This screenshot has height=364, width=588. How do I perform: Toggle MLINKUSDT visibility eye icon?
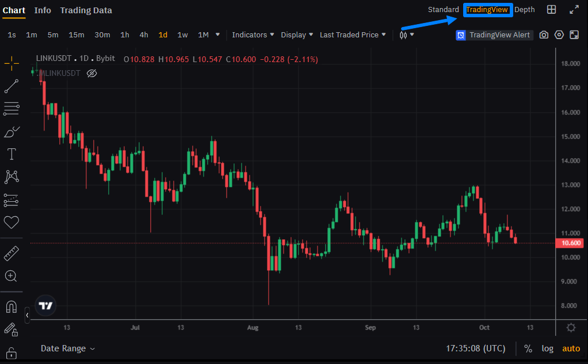pyautogui.click(x=91, y=73)
